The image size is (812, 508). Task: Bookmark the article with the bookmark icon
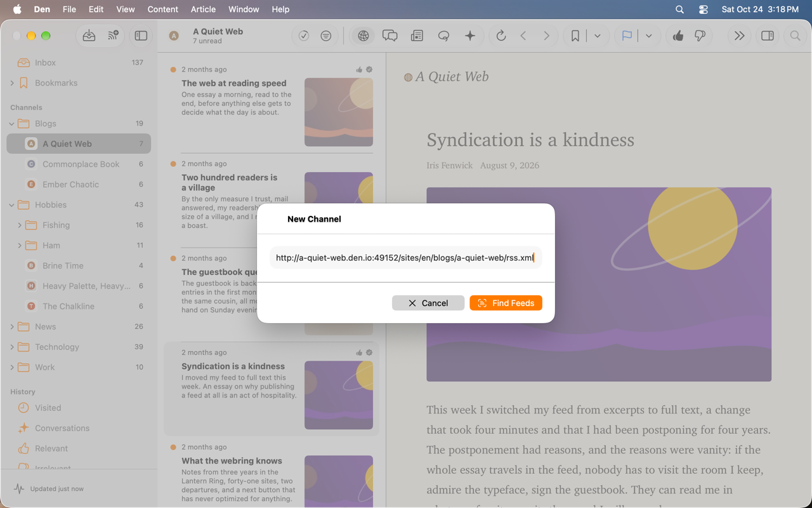pos(575,36)
